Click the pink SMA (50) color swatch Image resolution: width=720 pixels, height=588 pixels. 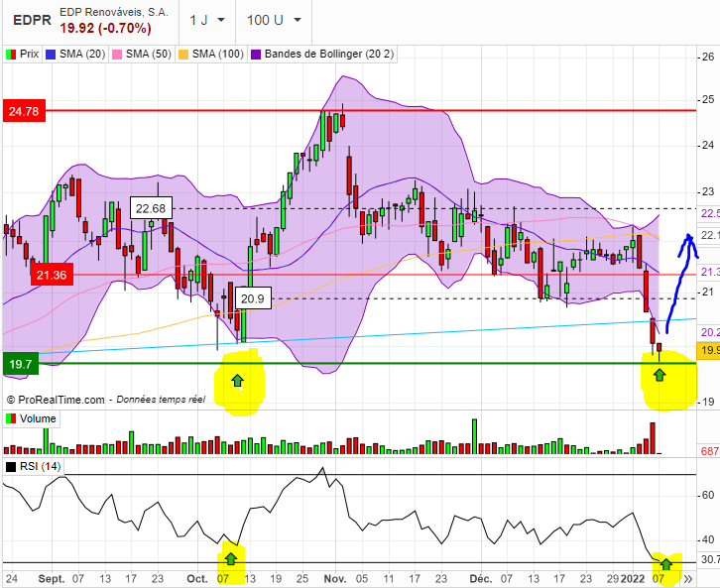(117, 55)
